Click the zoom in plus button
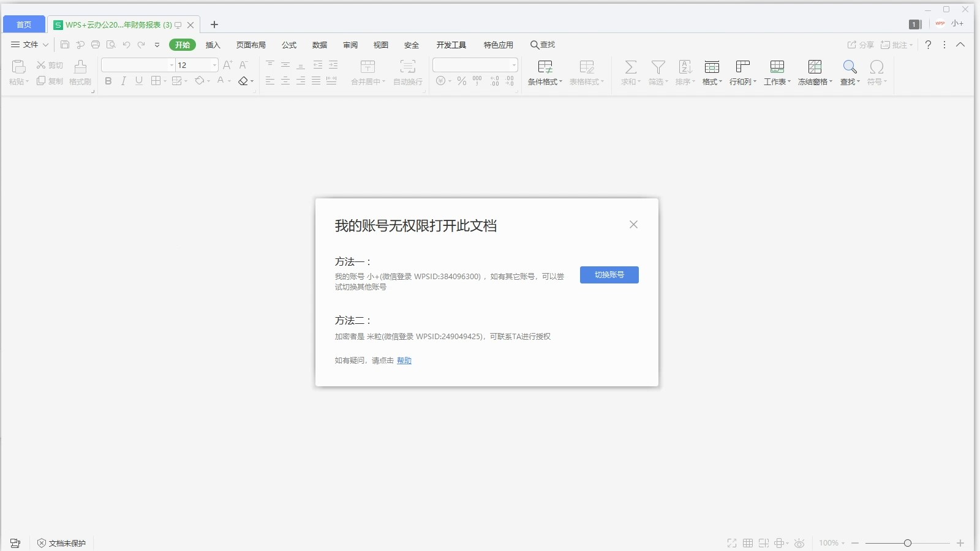This screenshot has height=551, width=980. (960, 543)
